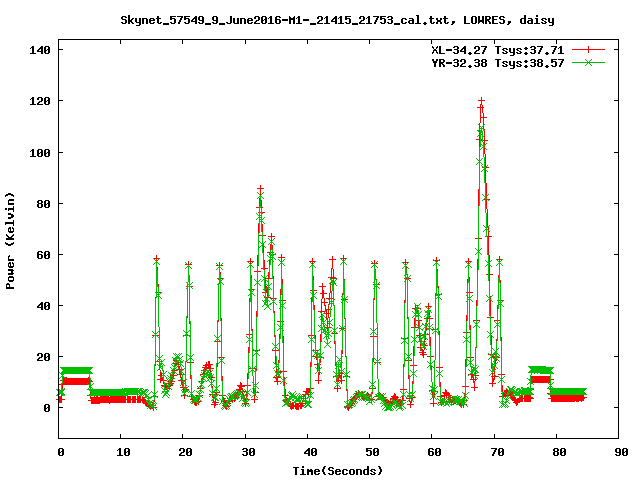This screenshot has width=640, height=480.
Task: Click x-axis tick label 70
Action: tap(497, 452)
